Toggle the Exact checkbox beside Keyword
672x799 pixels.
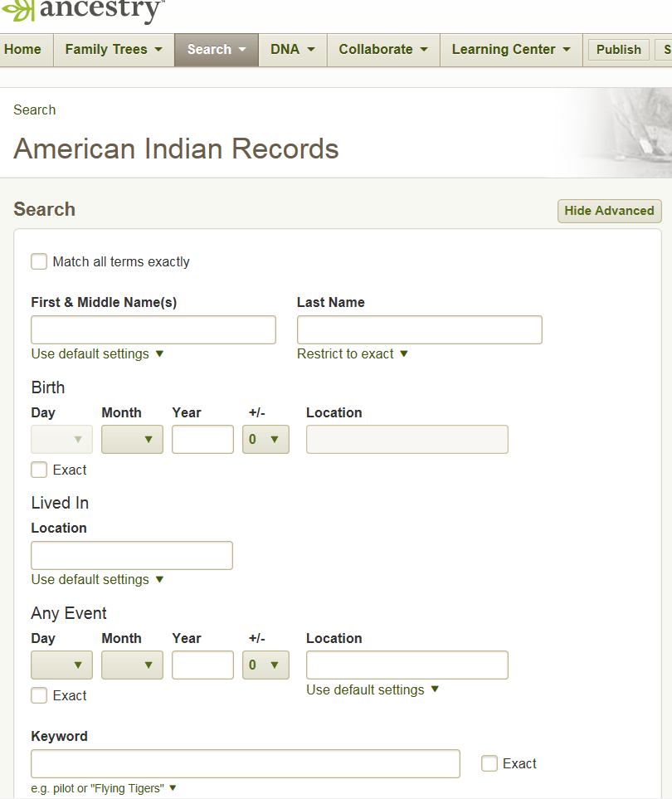tap(489, 763)
